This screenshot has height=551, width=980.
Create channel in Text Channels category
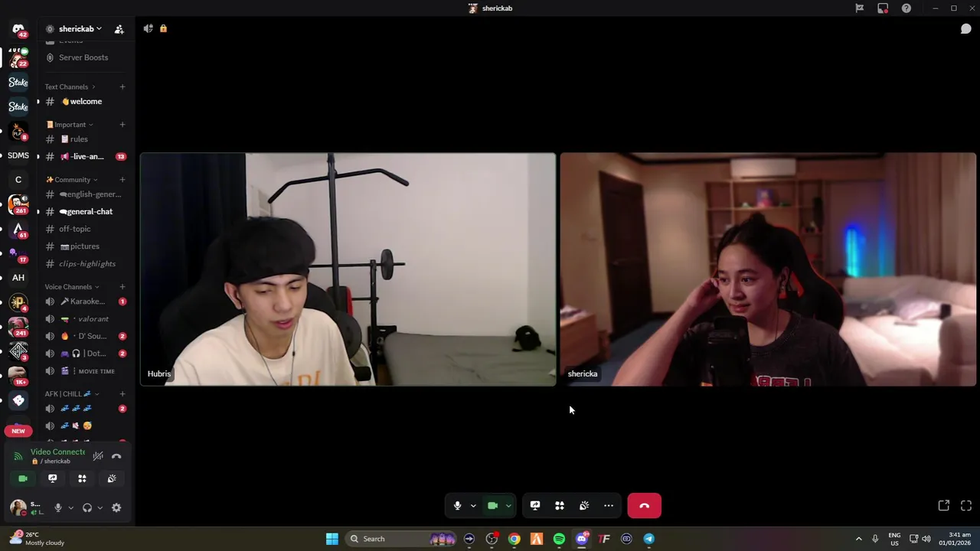click(122, 86)
